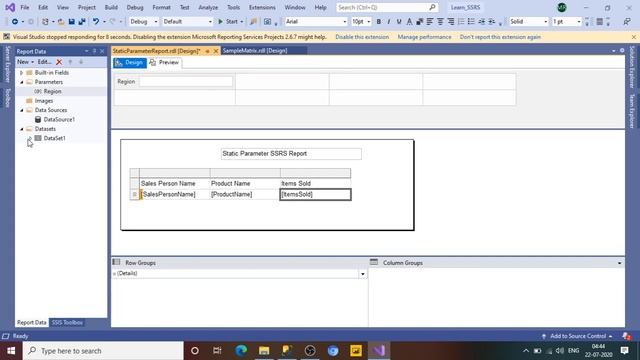Screen dimensions: 640x360
Task: Decrease the text indent
Action: pyautogui.click(x=482, y=22)
